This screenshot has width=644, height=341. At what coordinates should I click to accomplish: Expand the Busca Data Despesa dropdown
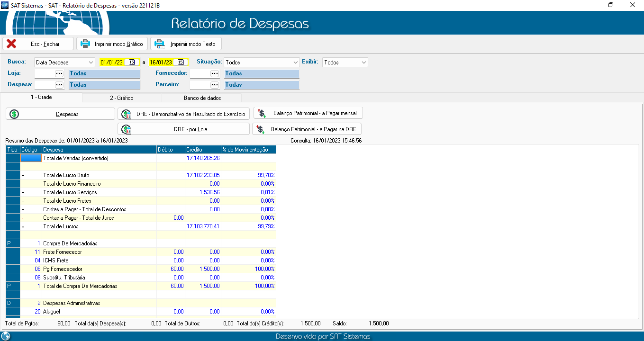tap(91, 63)
